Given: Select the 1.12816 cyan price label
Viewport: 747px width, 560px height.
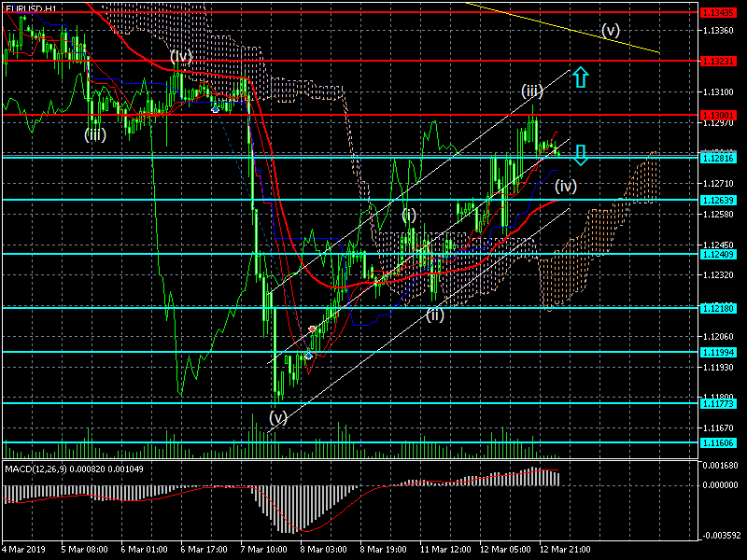Looking at the screenshot, I should pos(718,158).
